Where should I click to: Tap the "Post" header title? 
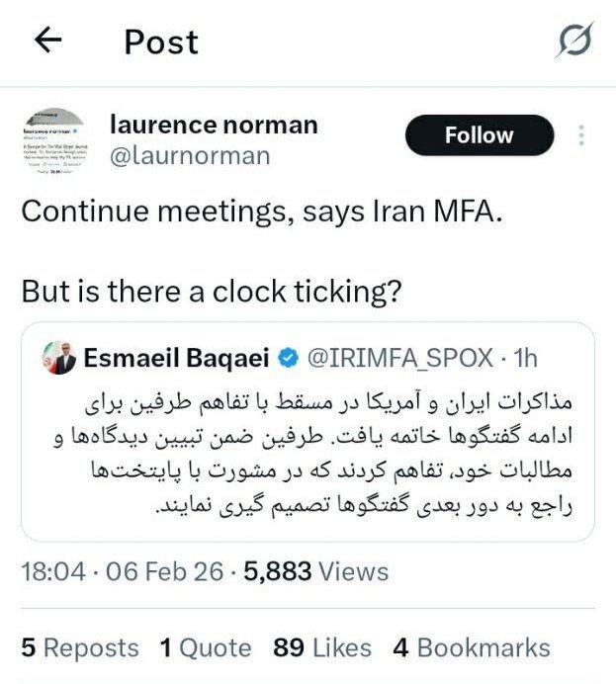(161, 42)
